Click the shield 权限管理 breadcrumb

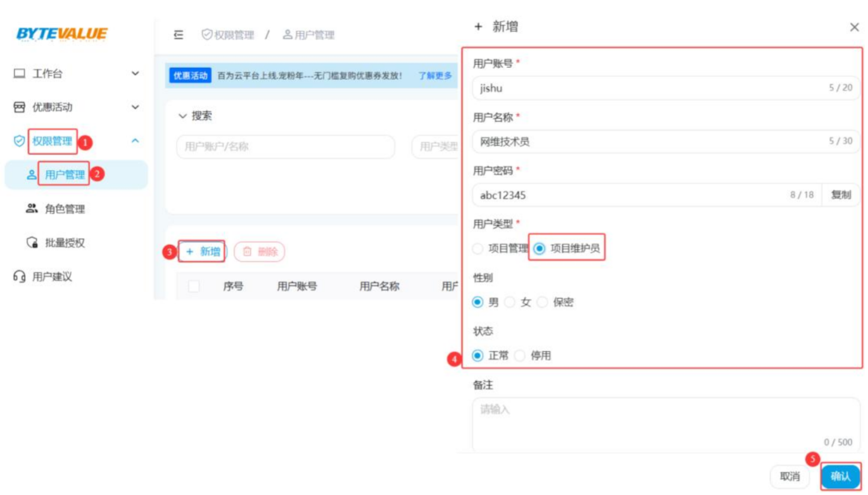228,35
